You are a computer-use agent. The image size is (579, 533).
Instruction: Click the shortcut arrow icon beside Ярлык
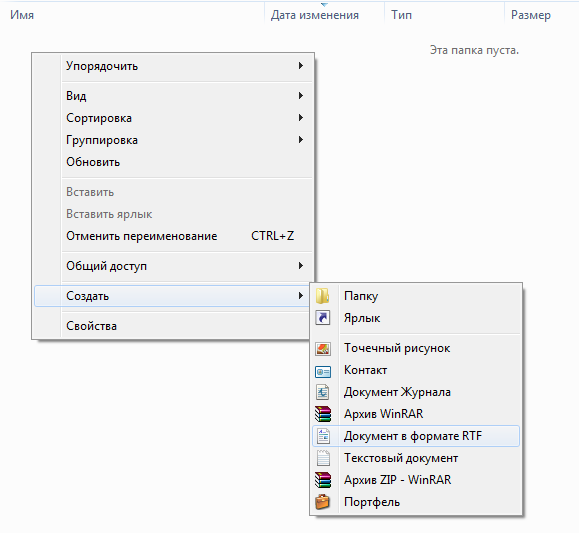pyautogui.click(x=323, y=318)
